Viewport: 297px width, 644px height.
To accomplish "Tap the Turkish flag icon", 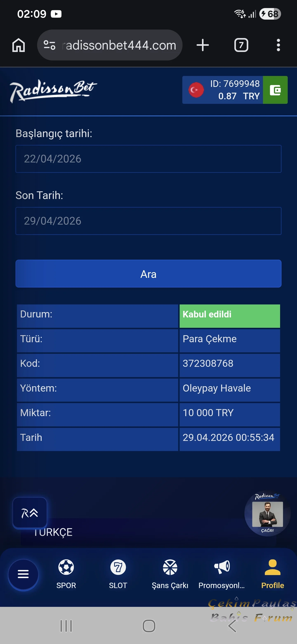I will [196, 90].
